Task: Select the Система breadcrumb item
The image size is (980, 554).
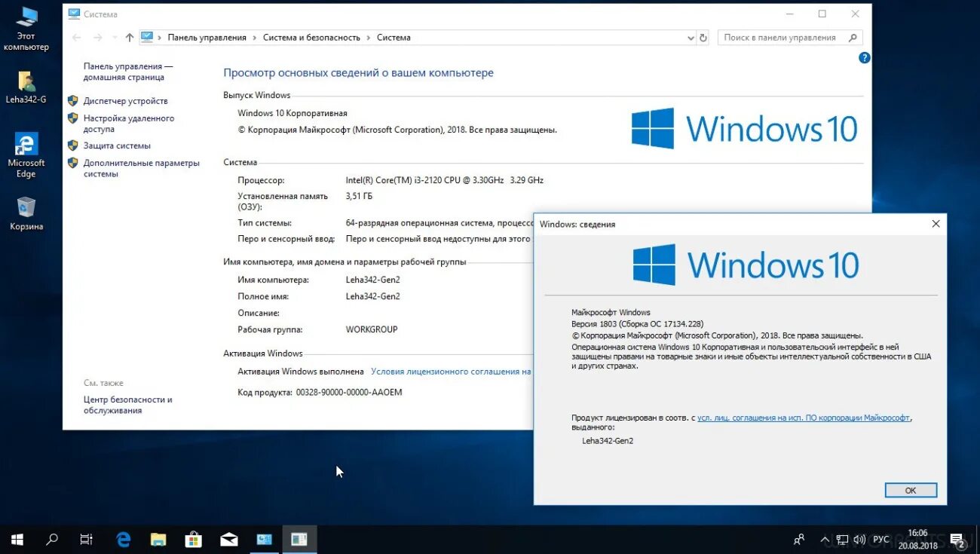Action: [394, 38]
